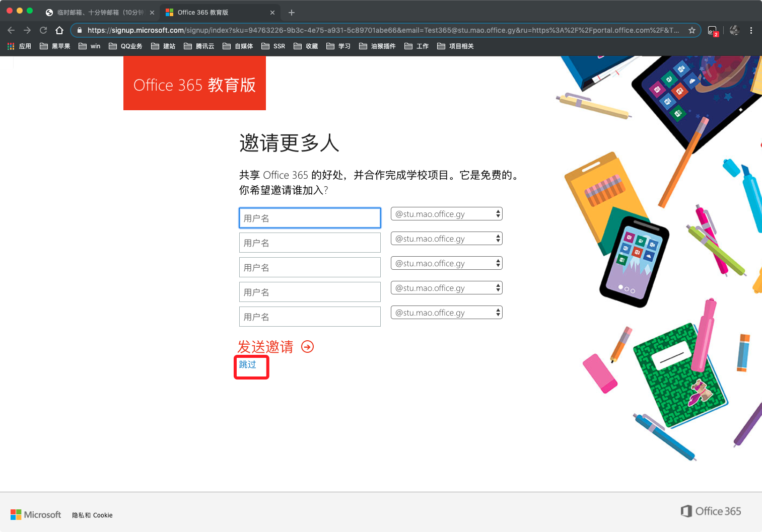
Task: Open the extension icon with red badge
Action: pyautogui.click(x=713, y=31)
